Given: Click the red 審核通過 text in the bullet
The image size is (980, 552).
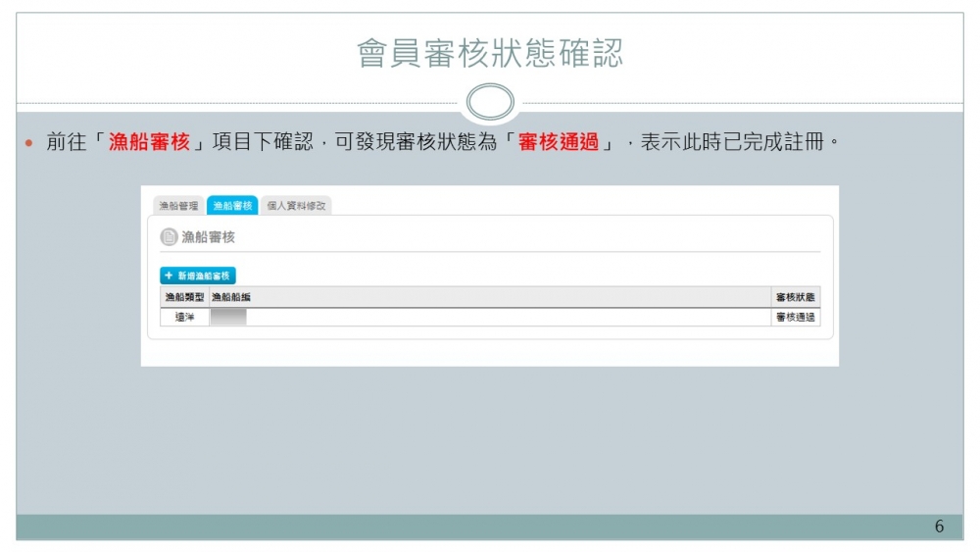Looking at the screenshot, I should [559, 142].
